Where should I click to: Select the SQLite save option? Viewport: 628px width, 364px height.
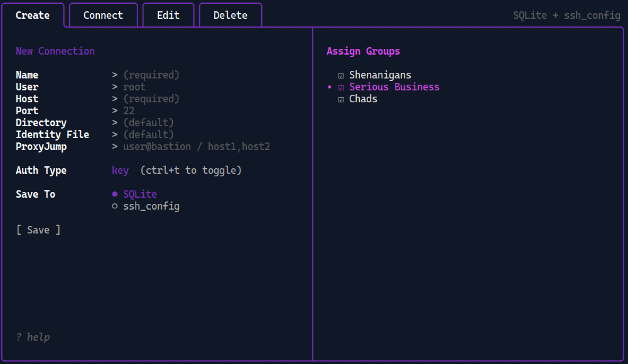point(134,194)
